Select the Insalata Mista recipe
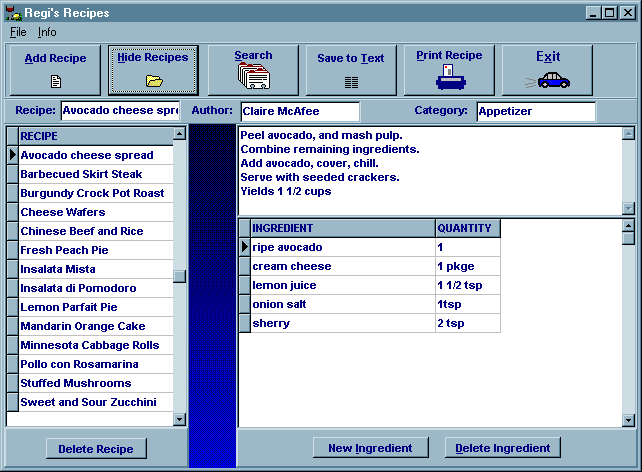Image resolution: width=642 pixels, height=472 pixels. click(x=96, y=269)
